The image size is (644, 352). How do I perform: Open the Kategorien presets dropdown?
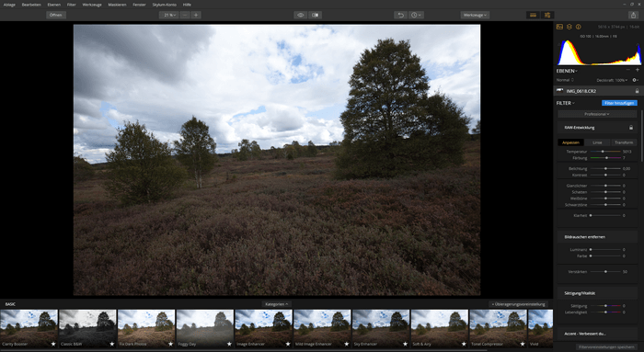click(x=277, y=304)
